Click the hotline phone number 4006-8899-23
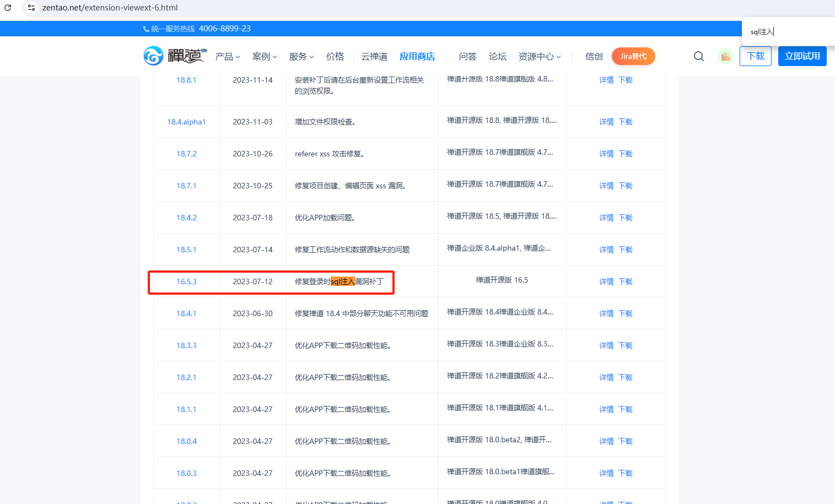This screenshot has height=504, width=835. point(224,29)
